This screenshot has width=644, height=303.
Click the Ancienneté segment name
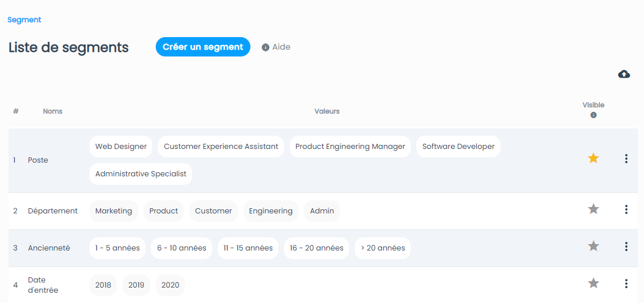click(x=49, y=248)
